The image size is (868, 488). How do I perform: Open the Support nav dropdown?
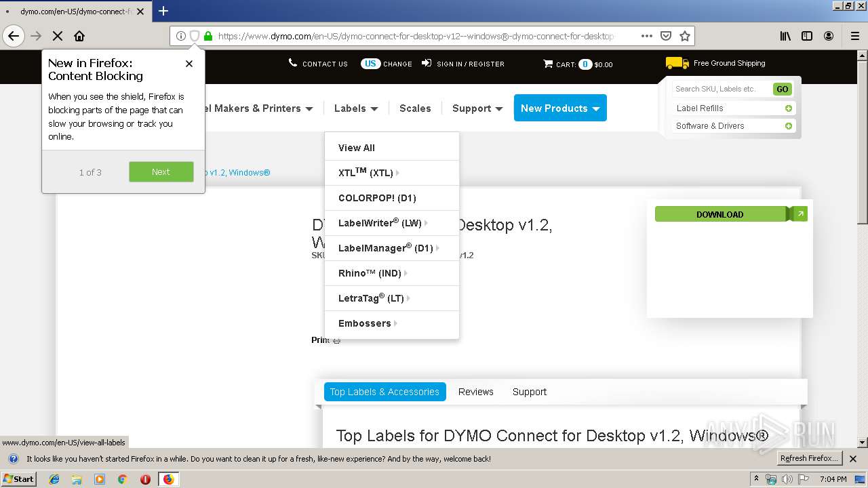click(x=477, y=108)
